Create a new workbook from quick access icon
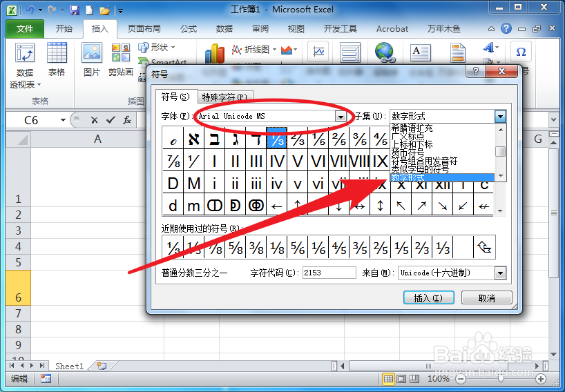This screenshot has height=392, width=565. click(89, 10)
